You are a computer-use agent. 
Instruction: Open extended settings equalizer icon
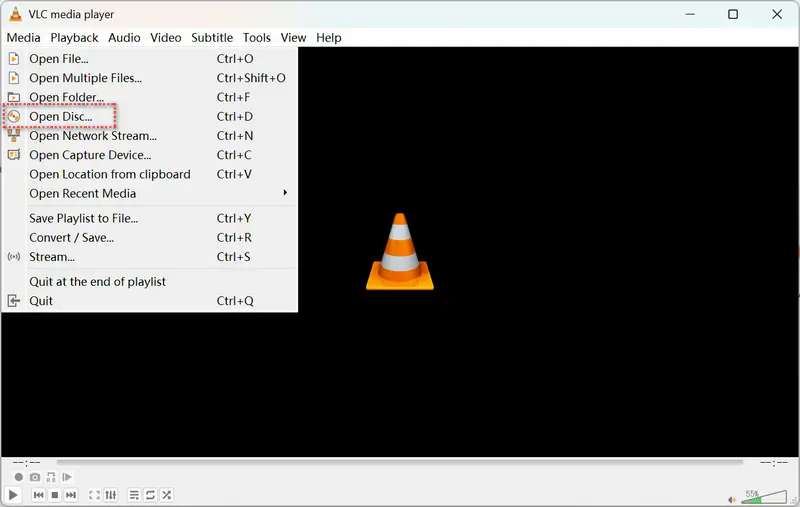(111, 495)
